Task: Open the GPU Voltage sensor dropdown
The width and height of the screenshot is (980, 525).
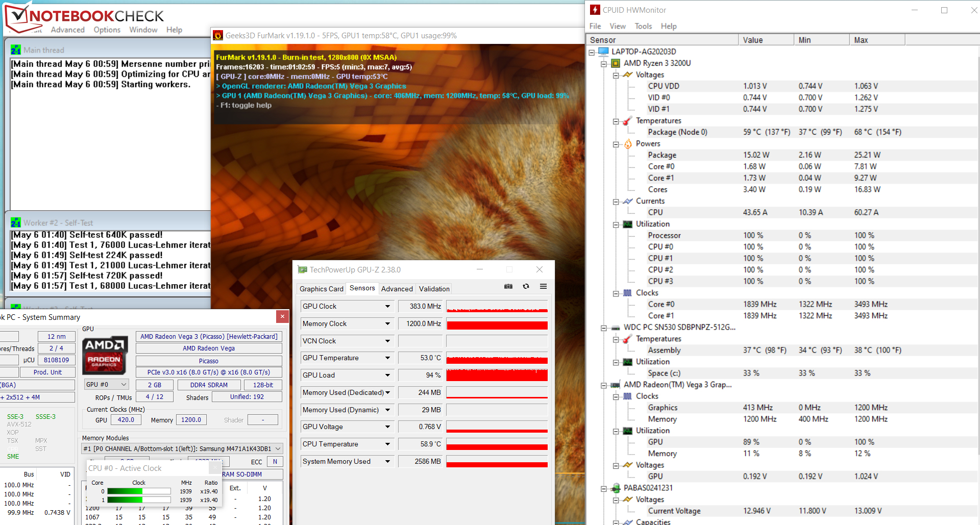Action: pyautogui.click(x=387, y=427)
